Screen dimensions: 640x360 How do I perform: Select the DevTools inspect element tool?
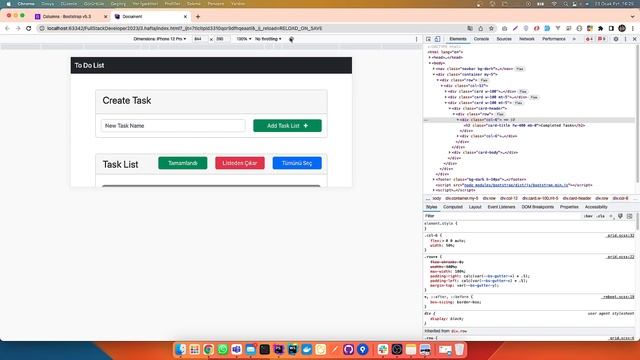[428, 39]
